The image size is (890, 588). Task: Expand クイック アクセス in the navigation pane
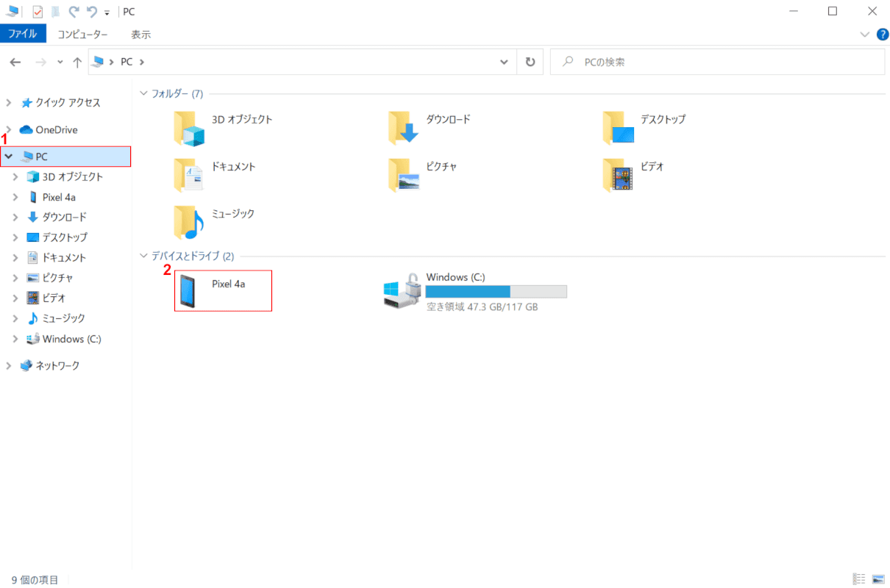pos(9,103)
